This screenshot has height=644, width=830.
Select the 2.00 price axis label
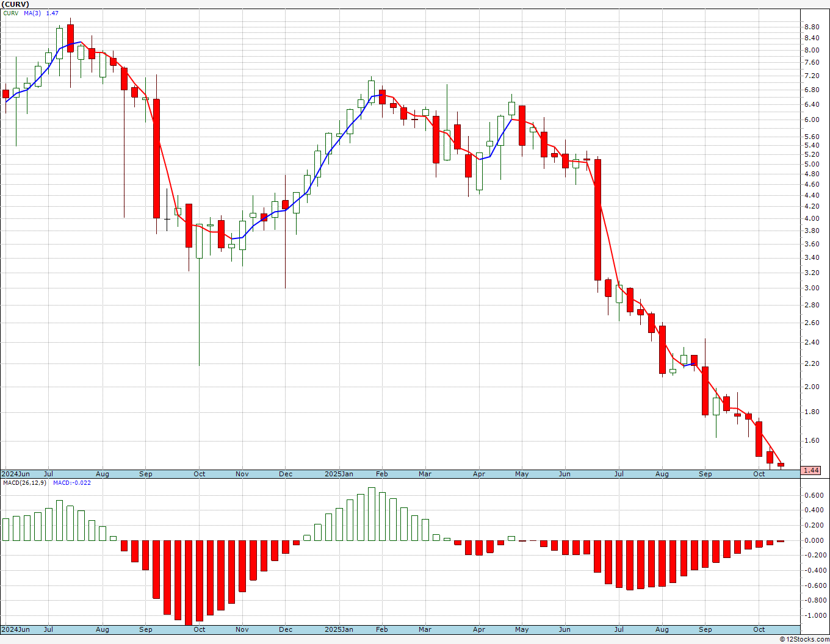[x=812, y=387]
